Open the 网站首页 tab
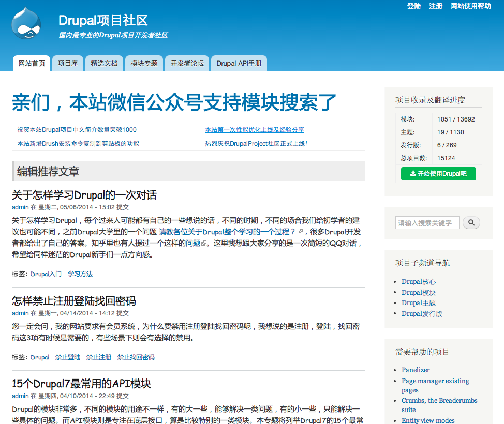The image size is (504, 424). [32, 63]
